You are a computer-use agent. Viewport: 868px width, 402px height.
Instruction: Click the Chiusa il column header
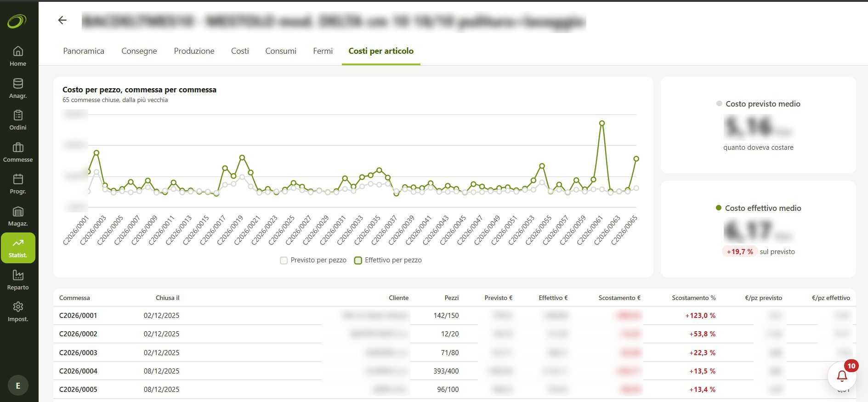(167, 298)
